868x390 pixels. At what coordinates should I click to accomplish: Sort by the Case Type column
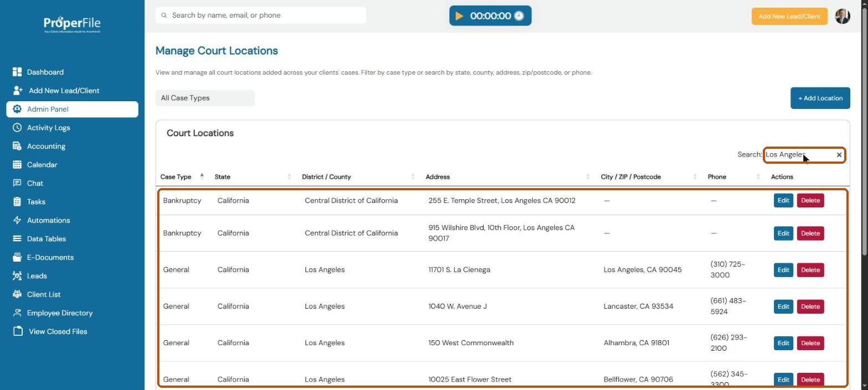(182, 177)
